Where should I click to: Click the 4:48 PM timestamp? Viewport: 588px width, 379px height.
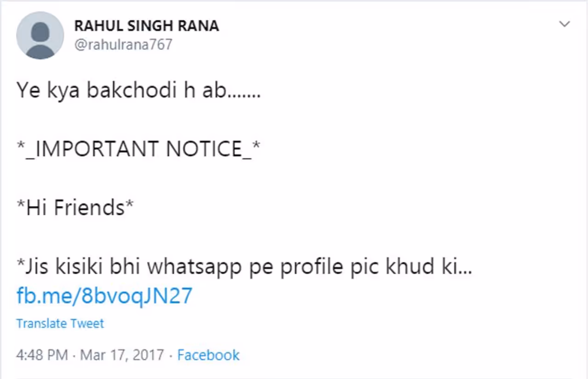42,355
